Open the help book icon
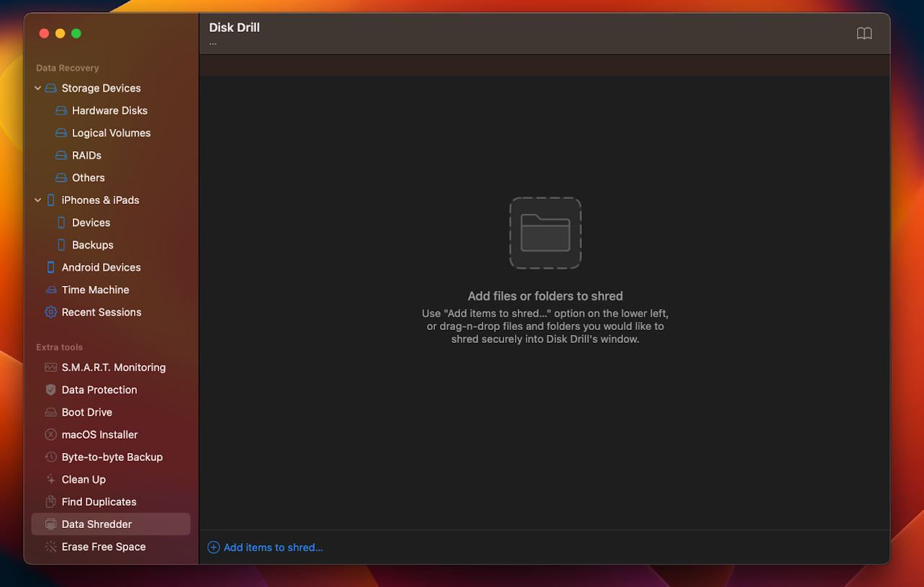Screen dimensions: 924x587 (x=864, y=34)
